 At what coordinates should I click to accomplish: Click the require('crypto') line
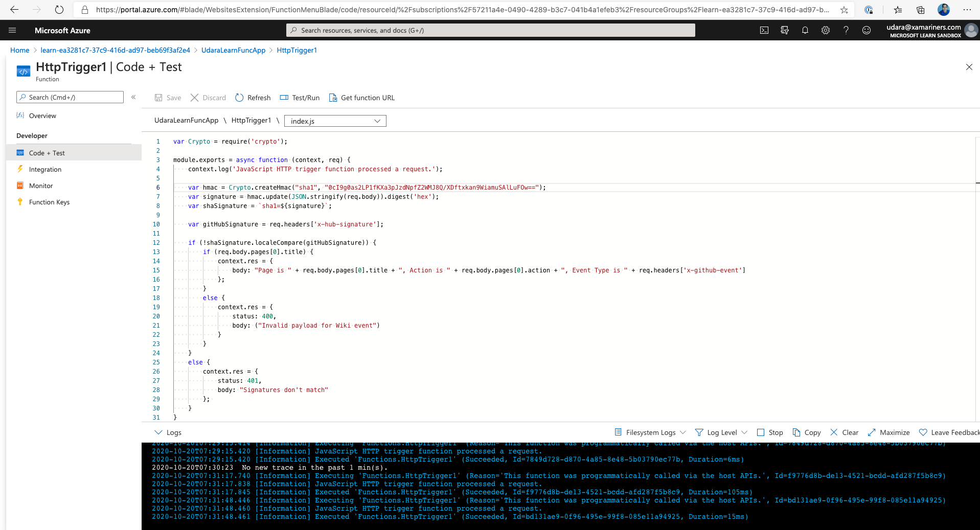[x=230, y=142]
